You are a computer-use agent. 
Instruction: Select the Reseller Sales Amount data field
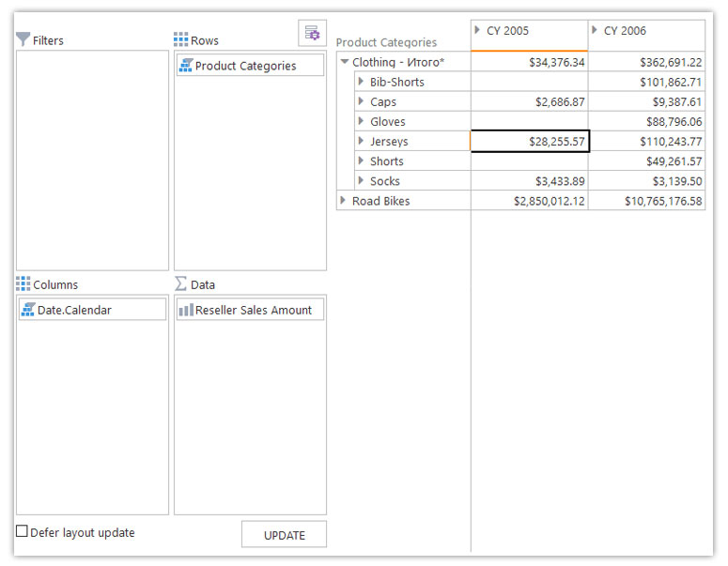click(250, 310)
